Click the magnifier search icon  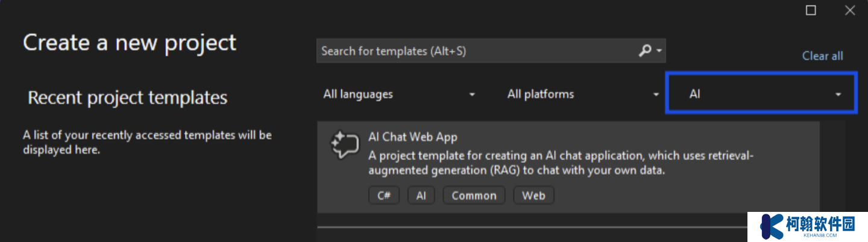tap(645, 51)
